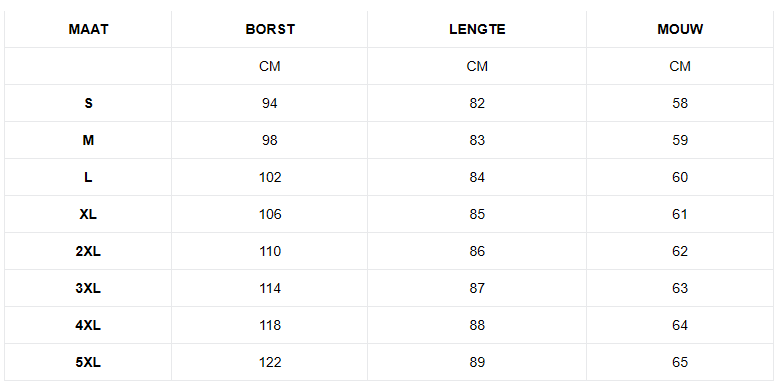
Task: Select the MOUW column header
Action: [680, 29]
